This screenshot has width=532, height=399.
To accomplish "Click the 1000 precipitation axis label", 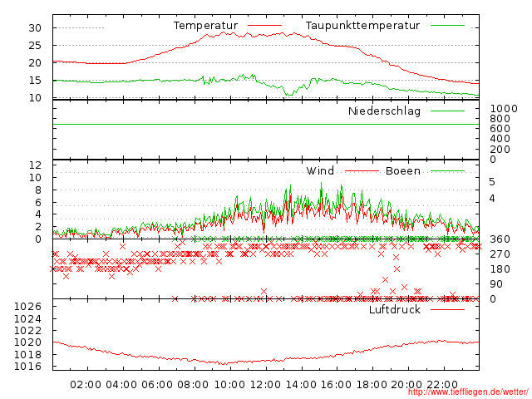I will click(x=502, y=109).
